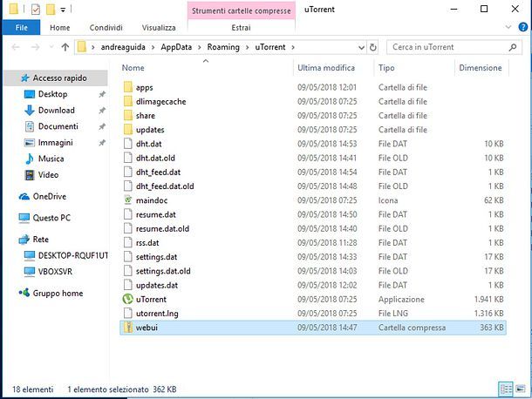The height and width of the screenshot is (399, 532).
Task: Sort by the Nome column header
Action: pyautogui.click(x=133, y=68)
